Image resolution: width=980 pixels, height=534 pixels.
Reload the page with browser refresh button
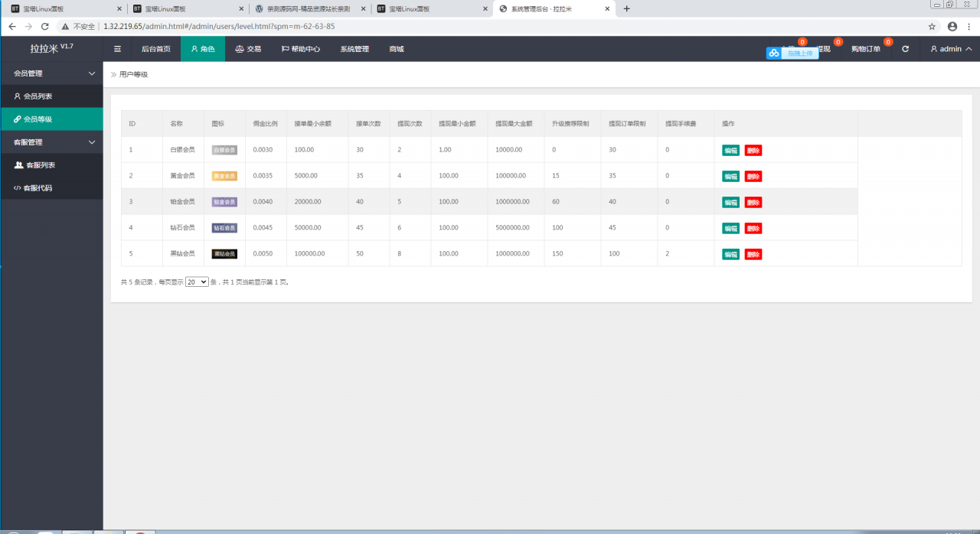click(45, 26)
